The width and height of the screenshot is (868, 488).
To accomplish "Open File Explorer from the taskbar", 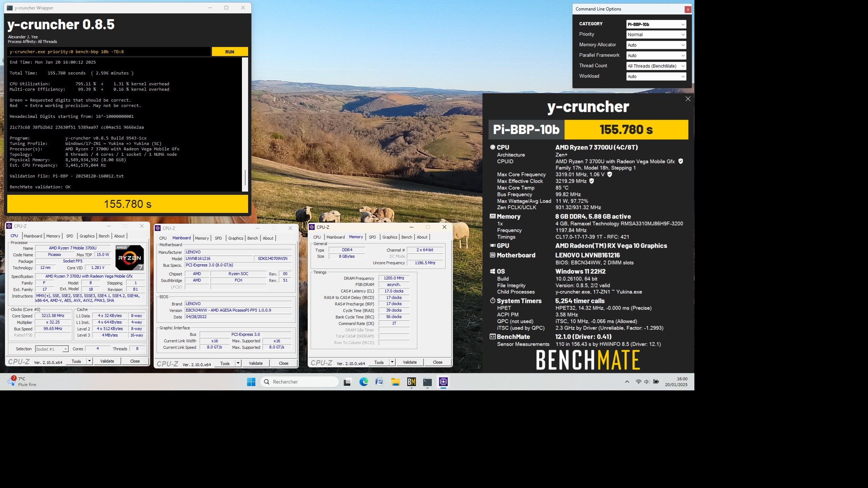I will 395,382.
